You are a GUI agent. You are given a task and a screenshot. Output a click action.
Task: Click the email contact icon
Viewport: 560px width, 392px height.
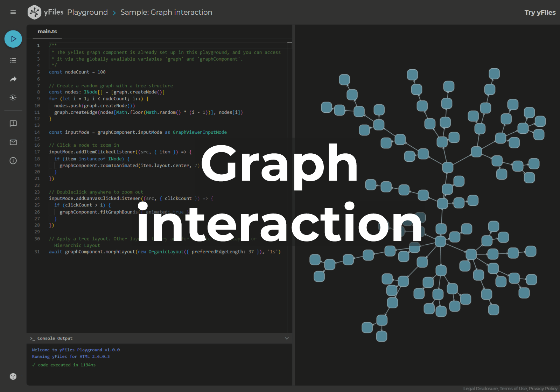[x=13, y=142]
